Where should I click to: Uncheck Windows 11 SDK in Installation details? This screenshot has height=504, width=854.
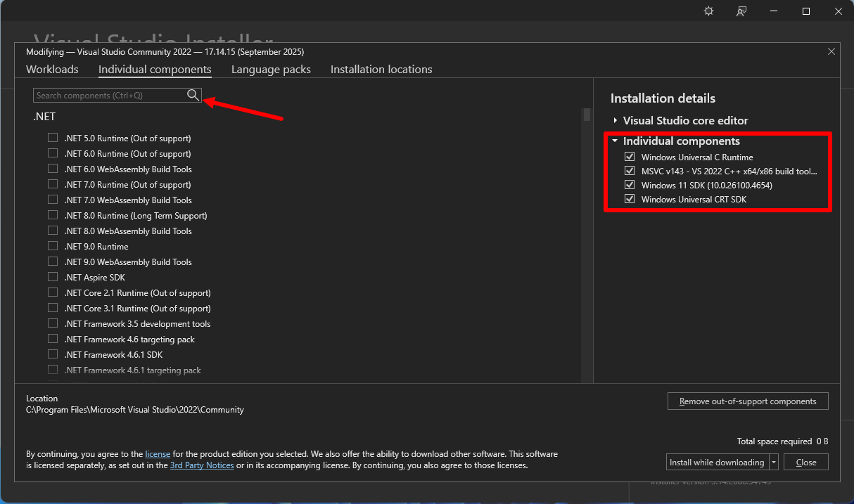(630, 186)
